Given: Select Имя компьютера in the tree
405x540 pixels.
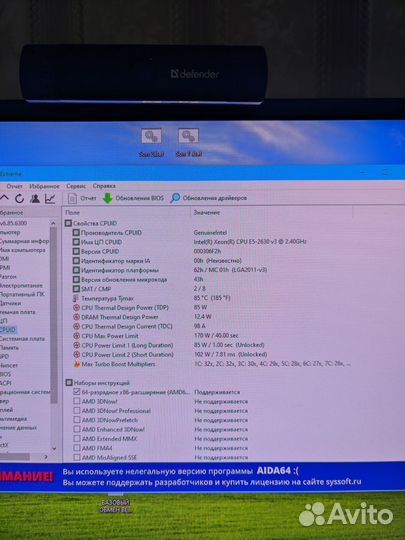Looking at the screenshot, I should pyautogui.click(x=22, y=250).
